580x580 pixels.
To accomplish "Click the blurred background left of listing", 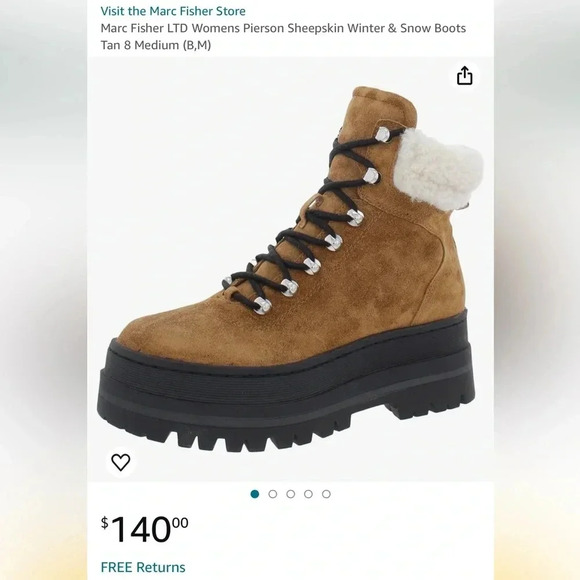I will tap(44, 290).
